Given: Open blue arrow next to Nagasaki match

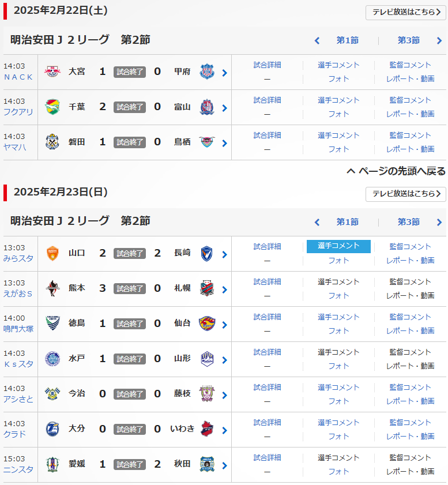Looking at the screenshot, I should click(224, 254).
